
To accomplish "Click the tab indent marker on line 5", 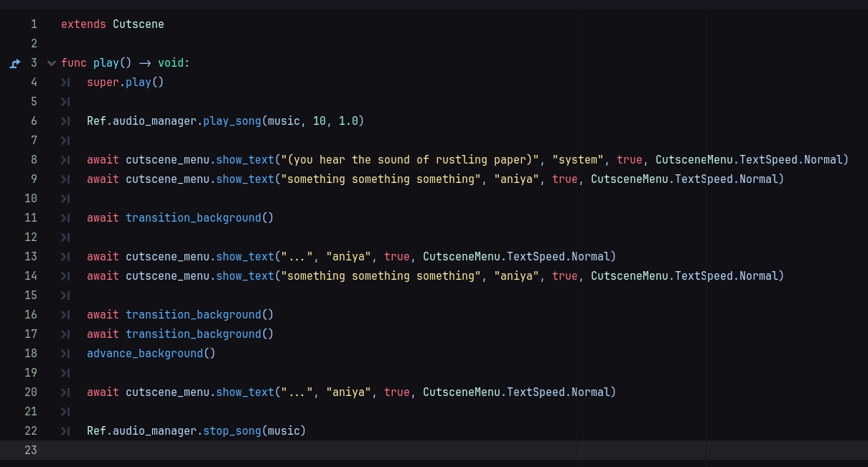I will (x=65, y=102).
